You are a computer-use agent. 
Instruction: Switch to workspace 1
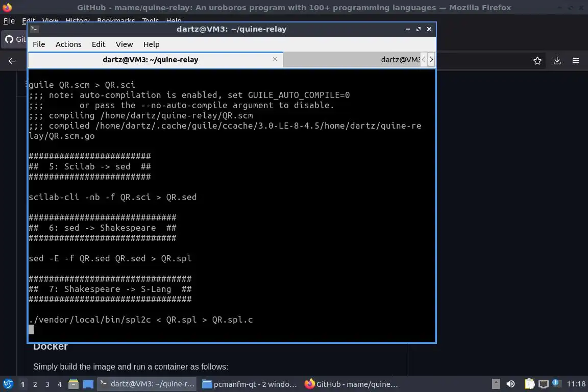pos(22,384)
